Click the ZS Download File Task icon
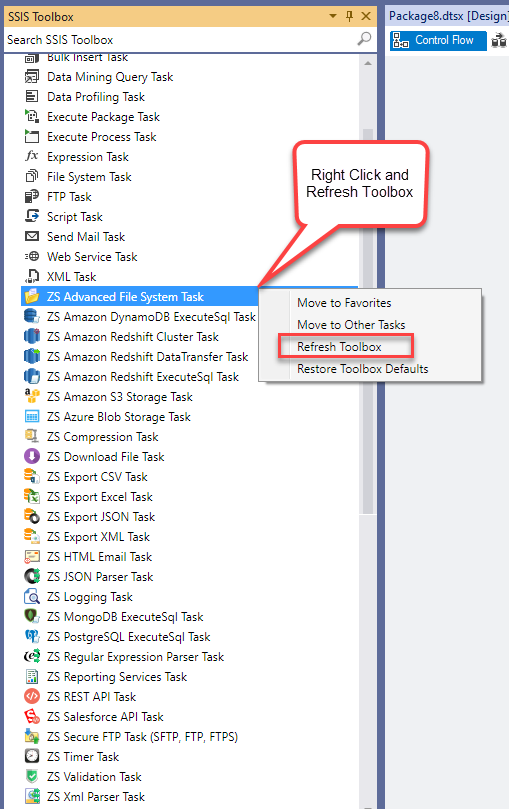Screen dimensions: 509x809 (x=32, y=456)
